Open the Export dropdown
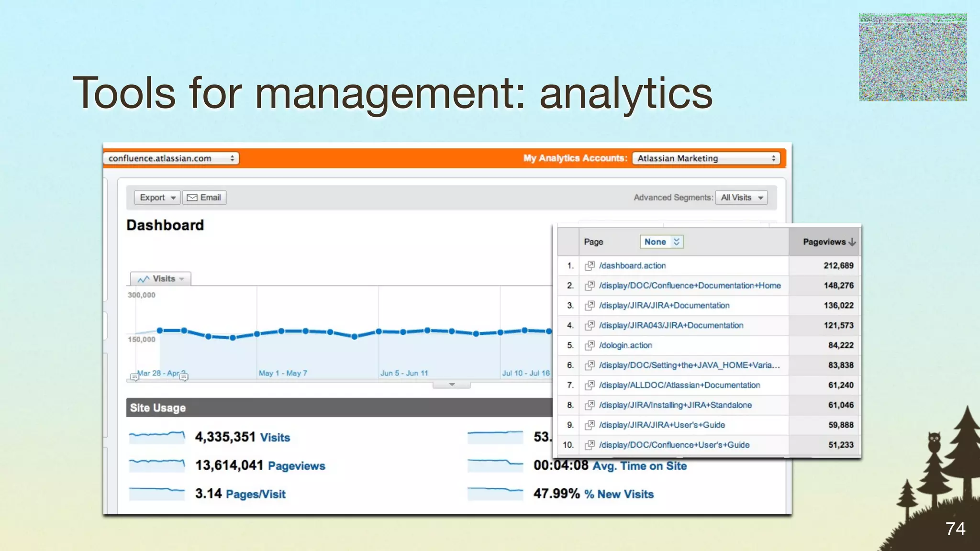Viewport: 980px width, 551px height. pos(157,198)
